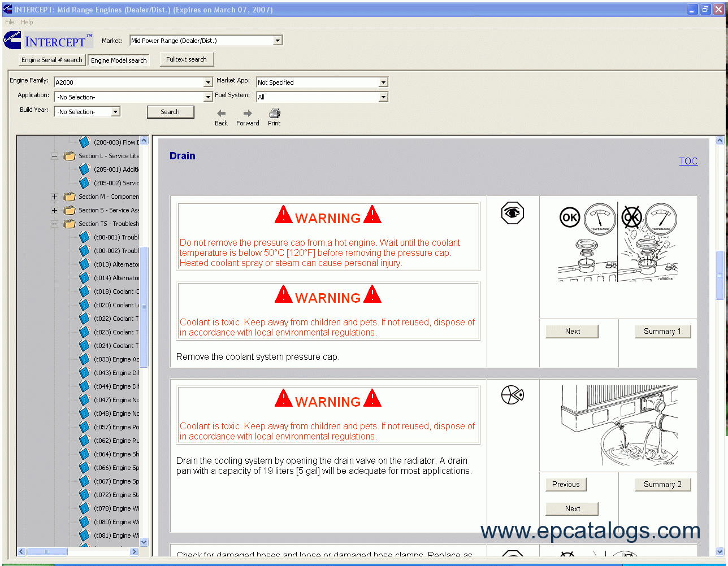
Task: Open the (205-002) Service document icon
Action: (x=84, y=183)
